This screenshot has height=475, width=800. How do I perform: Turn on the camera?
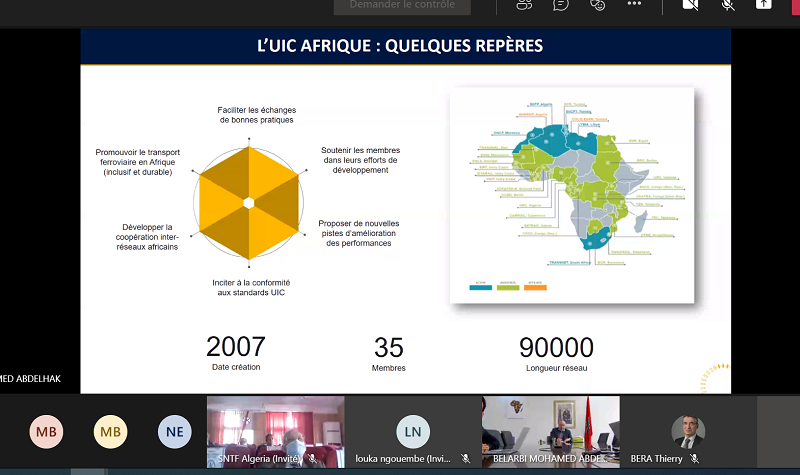click(690, 5)
